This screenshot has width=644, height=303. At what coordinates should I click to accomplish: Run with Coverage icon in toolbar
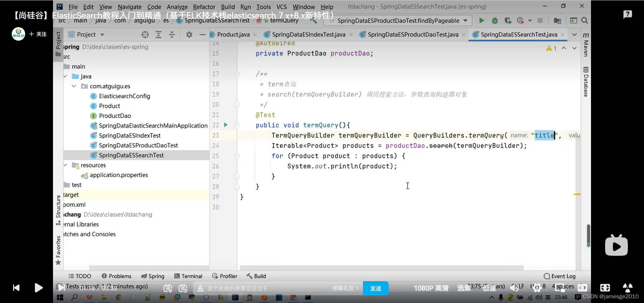click(508, 20)
